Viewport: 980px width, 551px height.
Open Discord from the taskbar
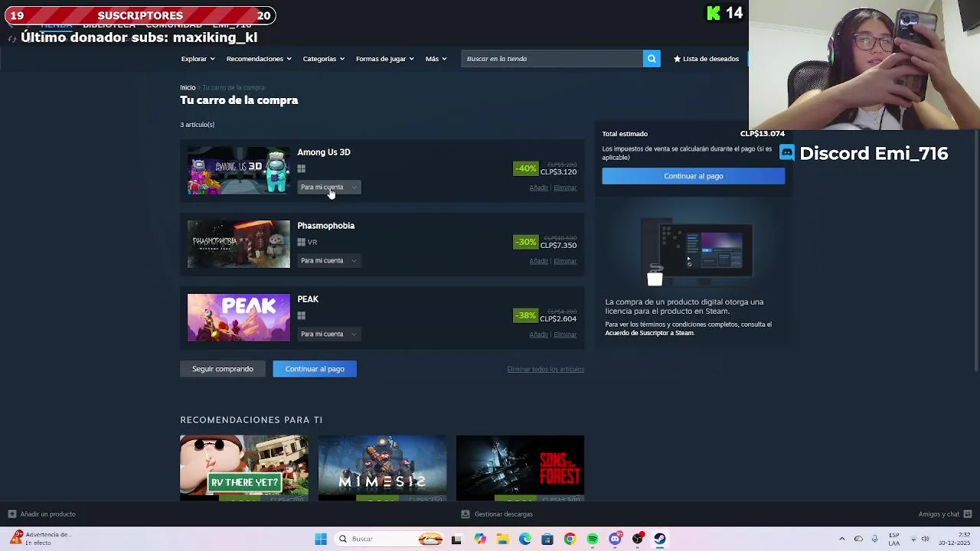click(x=616, y=539)
